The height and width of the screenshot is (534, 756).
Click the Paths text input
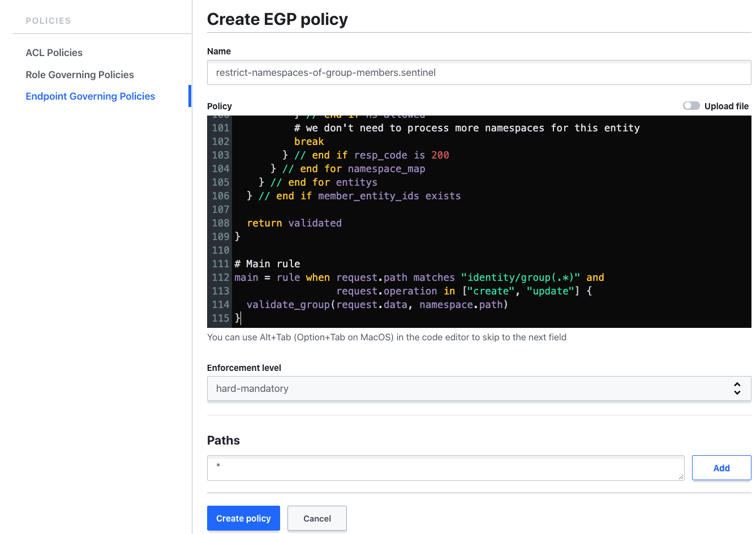[445, 468]
